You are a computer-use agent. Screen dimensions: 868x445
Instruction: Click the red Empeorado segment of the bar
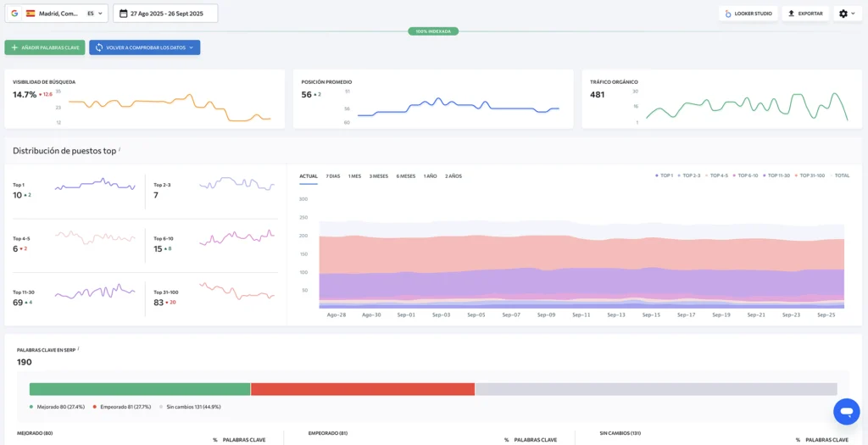[362, 389]
